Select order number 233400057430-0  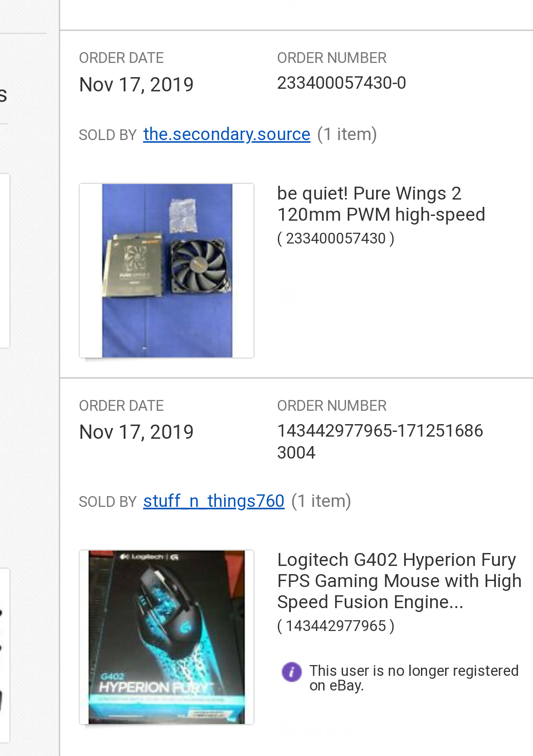(341, 83)
